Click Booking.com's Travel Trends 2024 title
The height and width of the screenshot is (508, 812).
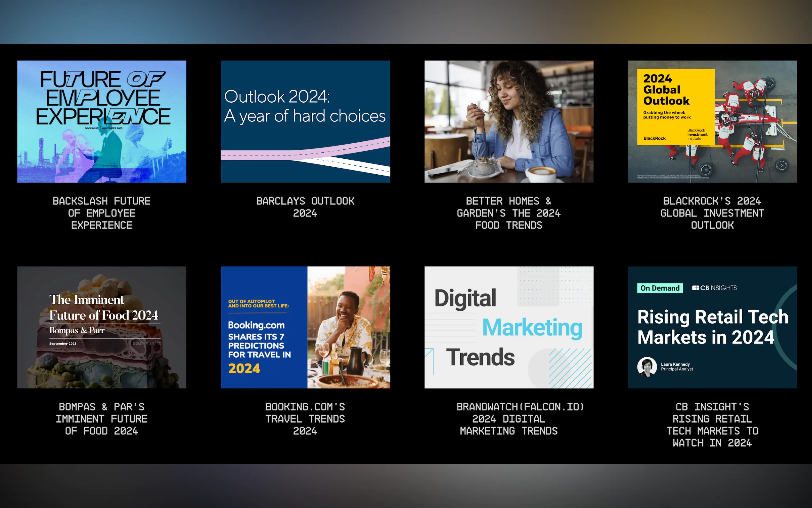coord(305,419)
